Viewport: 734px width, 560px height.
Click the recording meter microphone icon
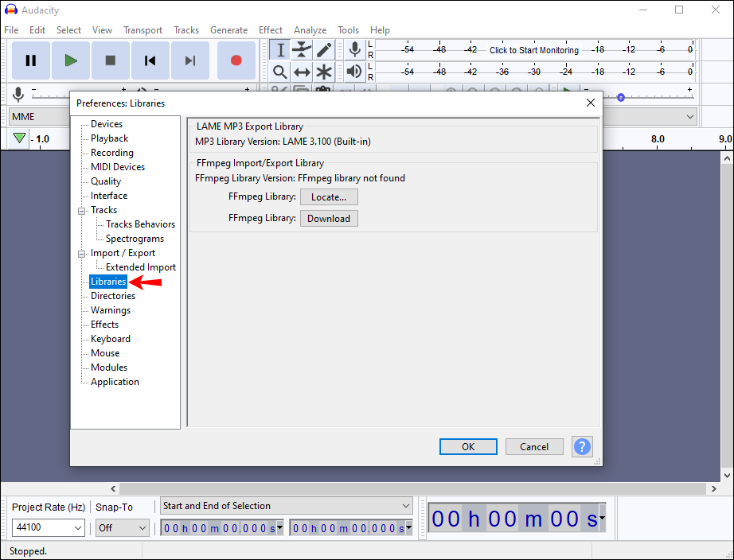click(x=355, y=49)
